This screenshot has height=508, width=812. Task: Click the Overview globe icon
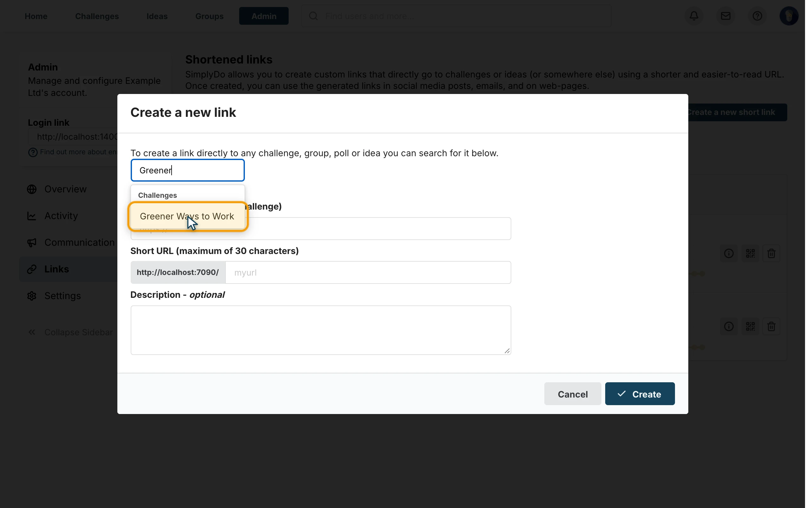click(x=32, y=189)
